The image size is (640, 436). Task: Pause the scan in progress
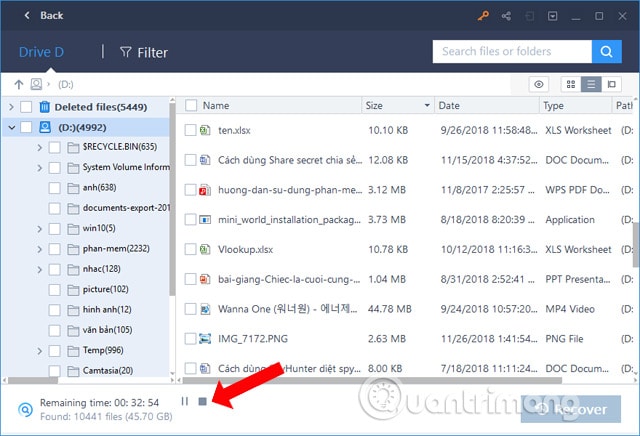[x=184, y=401]
